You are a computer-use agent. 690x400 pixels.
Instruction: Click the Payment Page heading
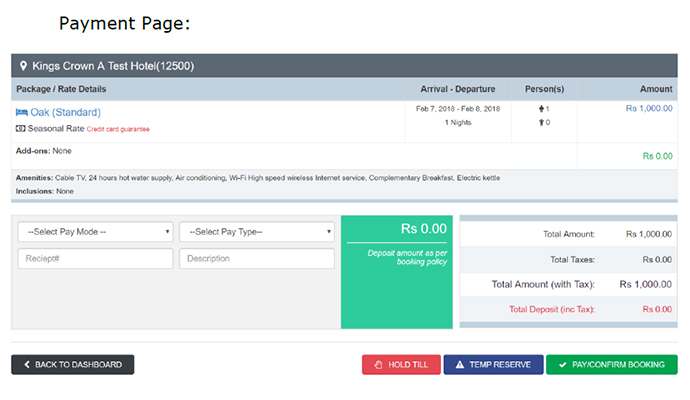click(x=125, y=23)
